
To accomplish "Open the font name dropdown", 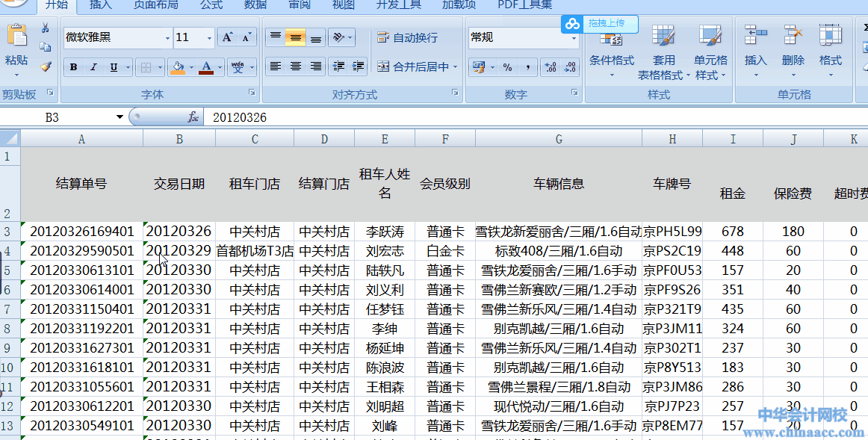I will [x=168, y=37].
